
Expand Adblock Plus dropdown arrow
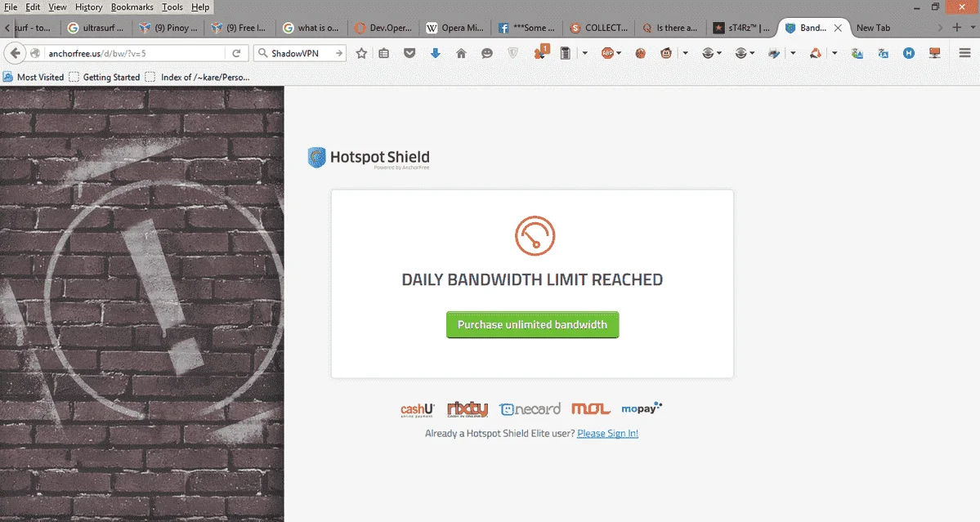619,54
